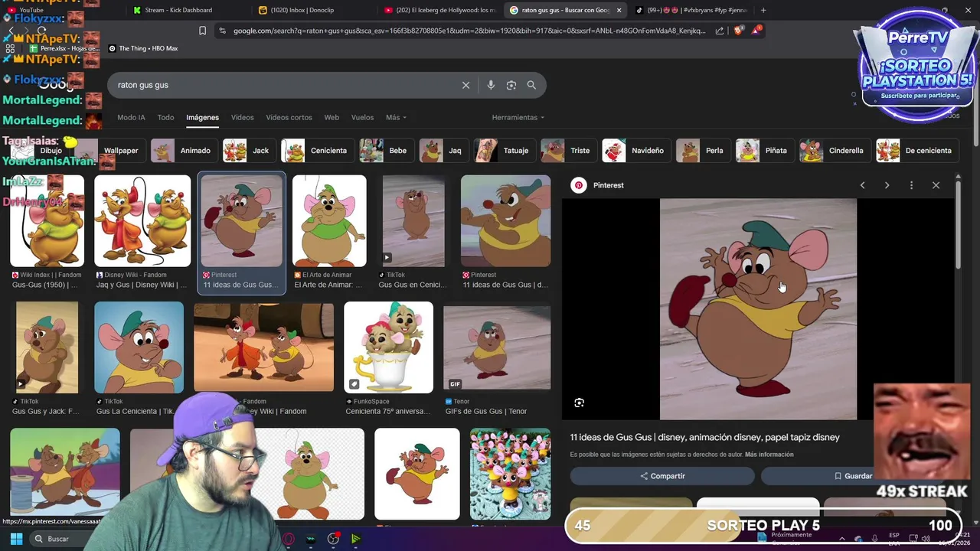Select the Jaq filter chip
This screenshot has height=551, width=980.
(443, 151)
